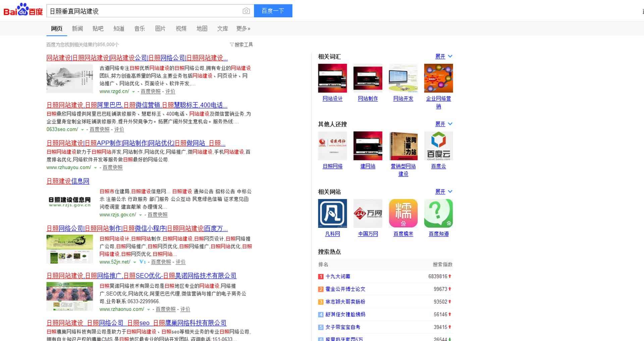Switch to 贴吧 tab
Viewport: 644px width, 341px height.
pyautogui.click(x=98, y=29)
